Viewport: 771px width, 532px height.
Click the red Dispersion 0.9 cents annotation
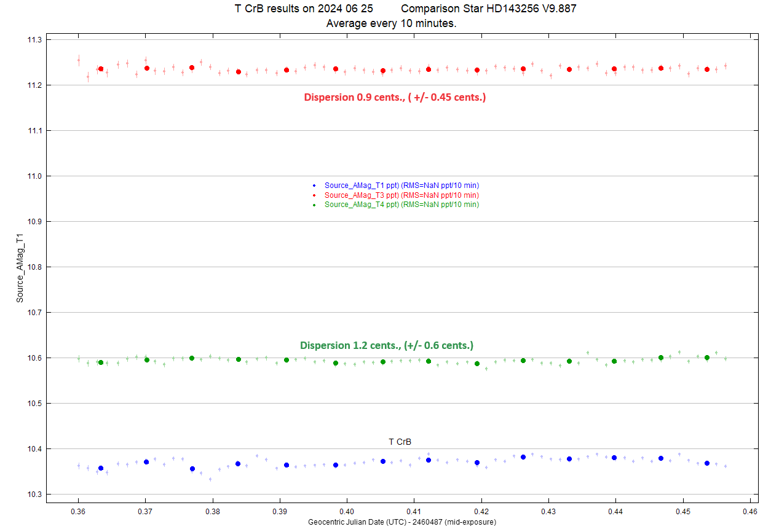(395, 97)
